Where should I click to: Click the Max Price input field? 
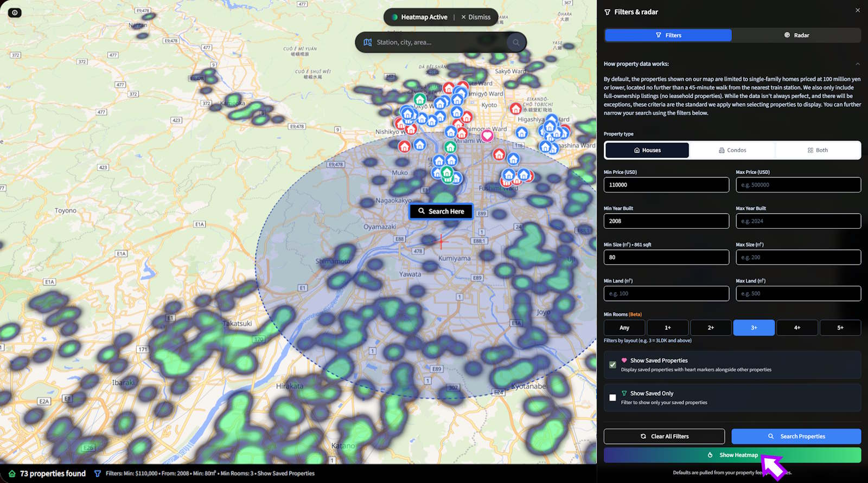tap(798, 185)
